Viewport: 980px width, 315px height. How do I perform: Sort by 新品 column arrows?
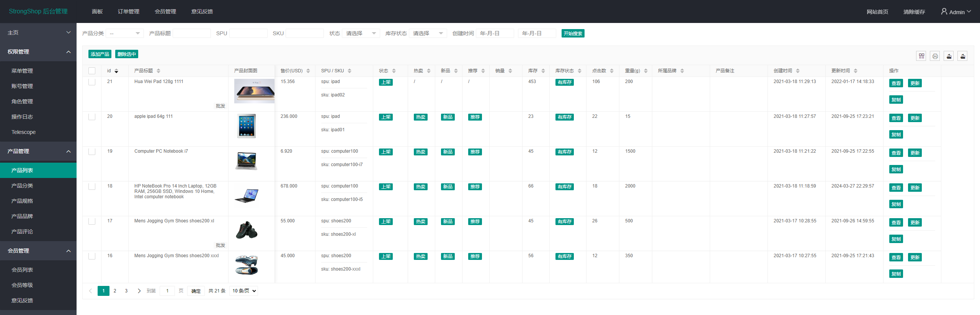tap(456, 71)
